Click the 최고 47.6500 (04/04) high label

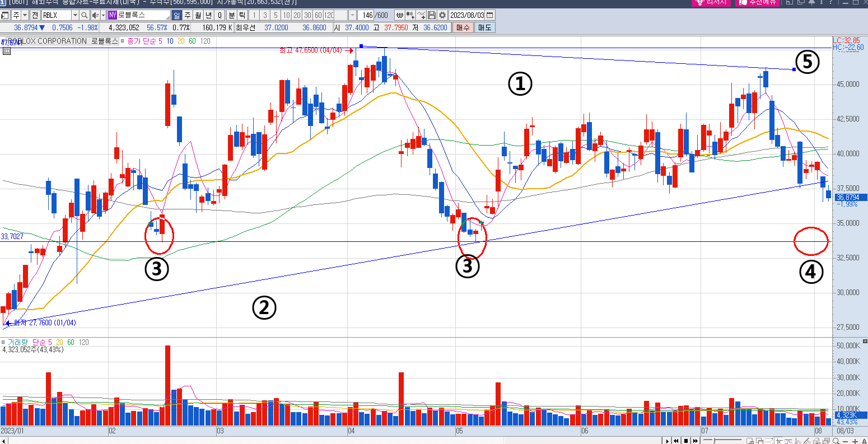pos(310,50)
